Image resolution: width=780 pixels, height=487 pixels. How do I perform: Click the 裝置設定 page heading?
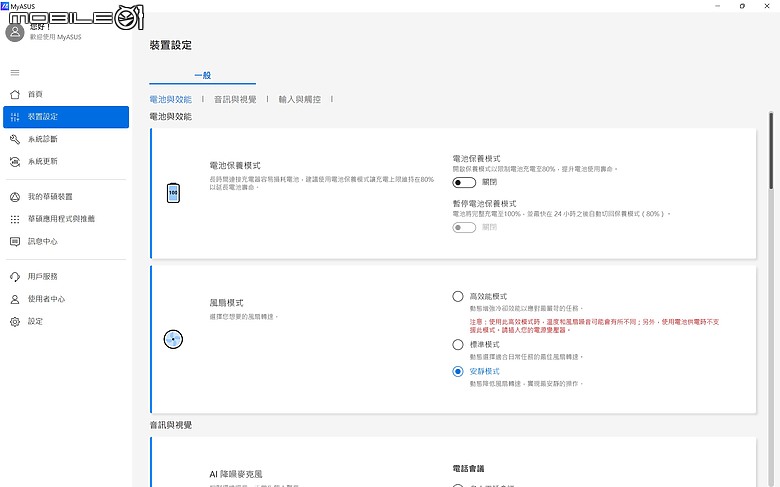171,45
